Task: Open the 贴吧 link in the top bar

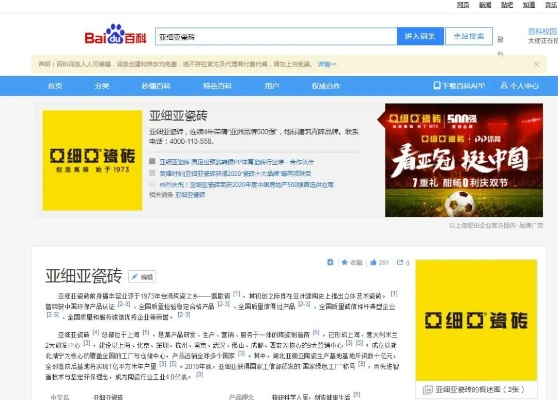Action: tap(507, 5)
